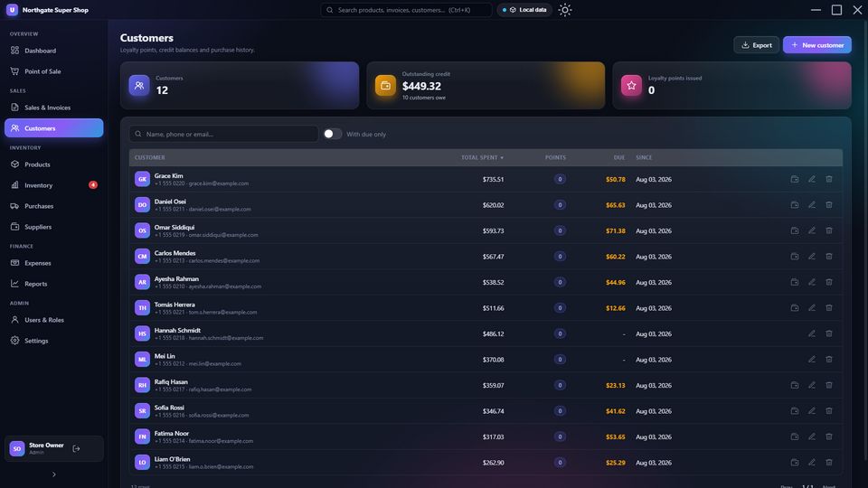Open the Products section
The image size is (868, 488).
click(53, 164)
